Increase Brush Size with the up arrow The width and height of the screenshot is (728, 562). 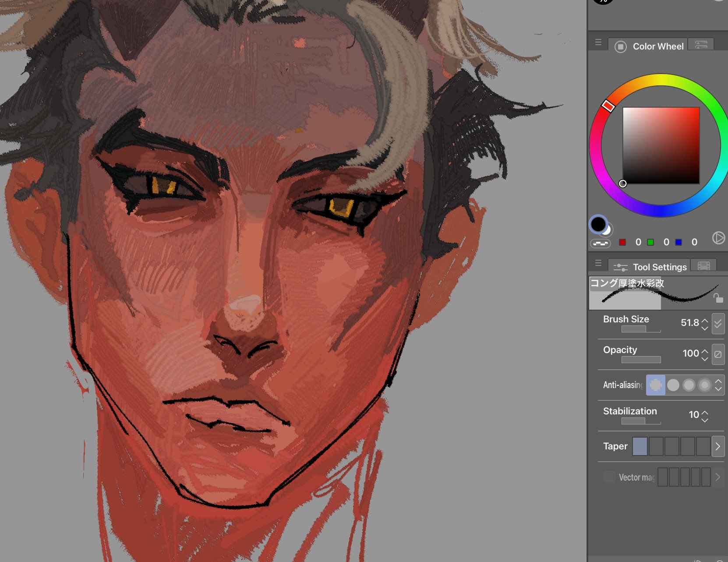point(704,320)
